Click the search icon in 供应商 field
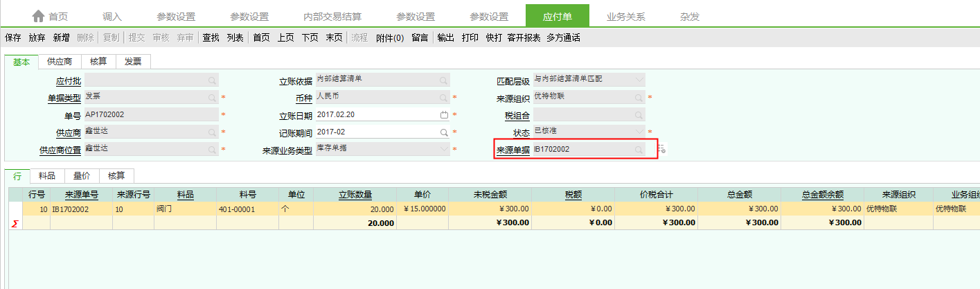The width and height of the screenshot is (980, 289). point(212,132)
